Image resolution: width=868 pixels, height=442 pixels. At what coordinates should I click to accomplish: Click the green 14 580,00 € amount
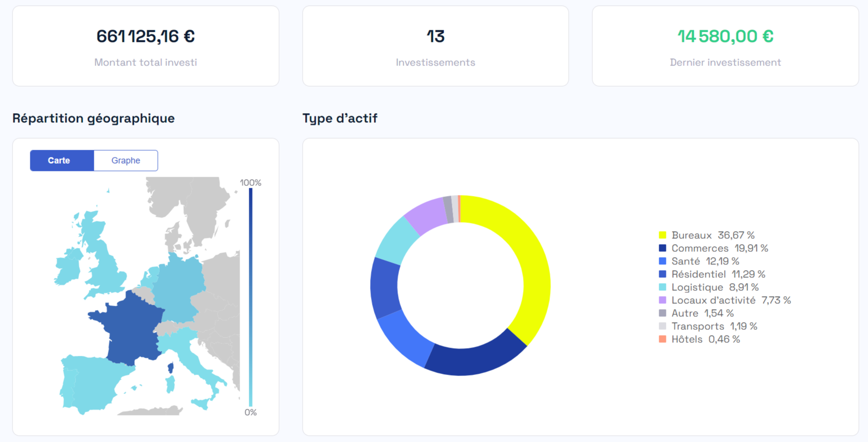click(726, 36)
